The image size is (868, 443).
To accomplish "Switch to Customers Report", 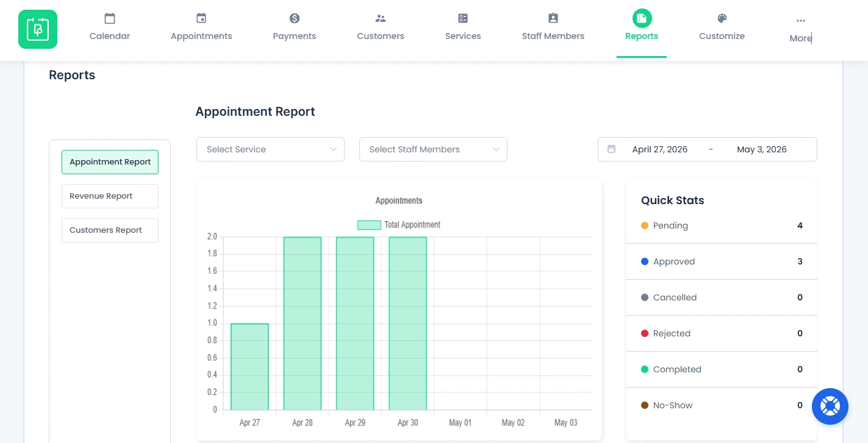I will (x=110, y=230).
